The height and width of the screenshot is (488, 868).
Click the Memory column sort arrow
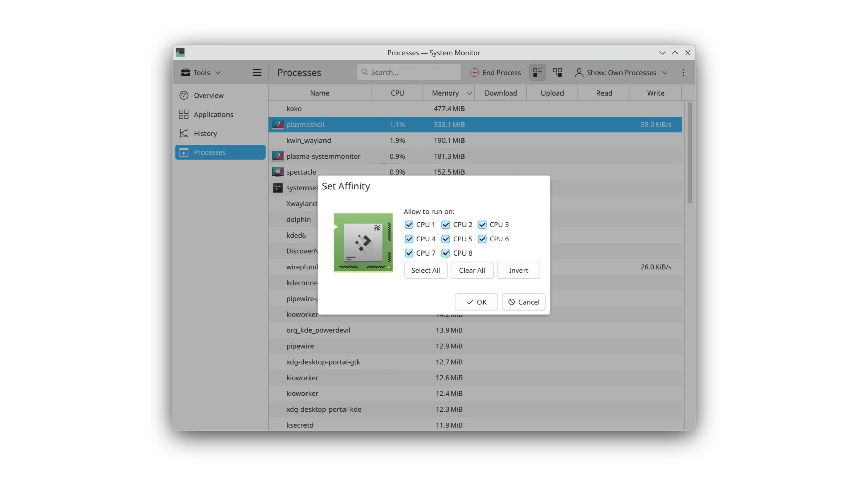click(x=469, y=93)
